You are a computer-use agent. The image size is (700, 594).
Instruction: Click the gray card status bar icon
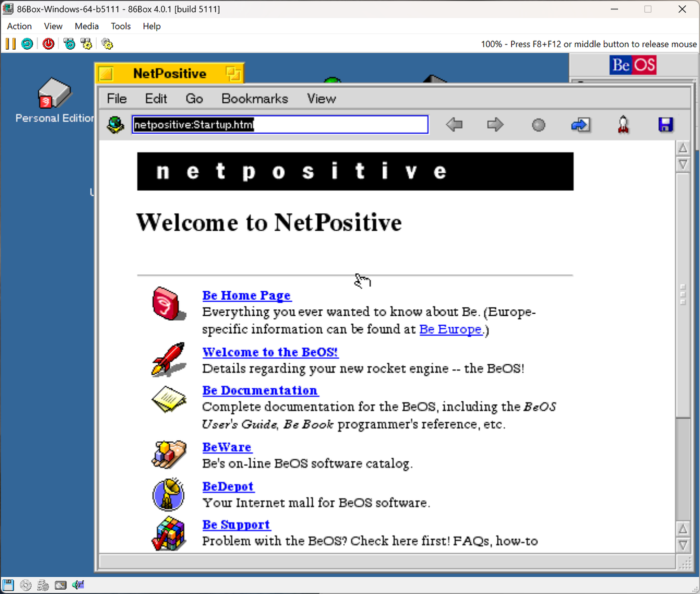click(x=60, y=585)
